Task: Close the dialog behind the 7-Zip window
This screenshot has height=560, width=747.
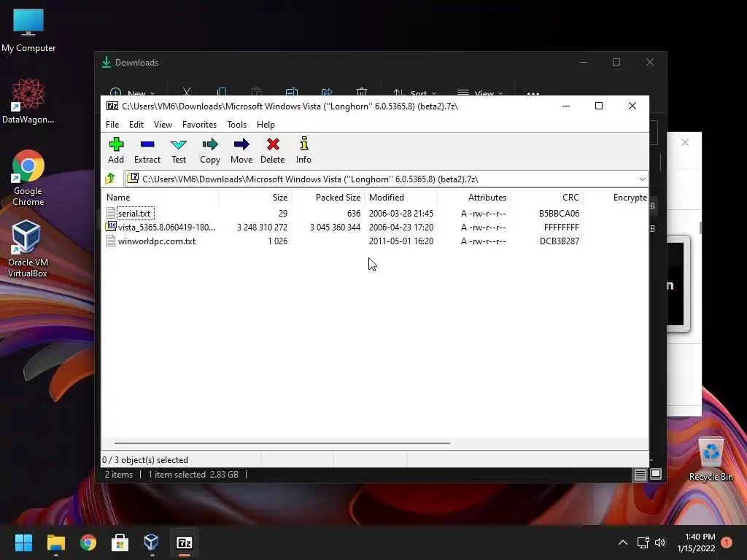Action: coord(684,142)
